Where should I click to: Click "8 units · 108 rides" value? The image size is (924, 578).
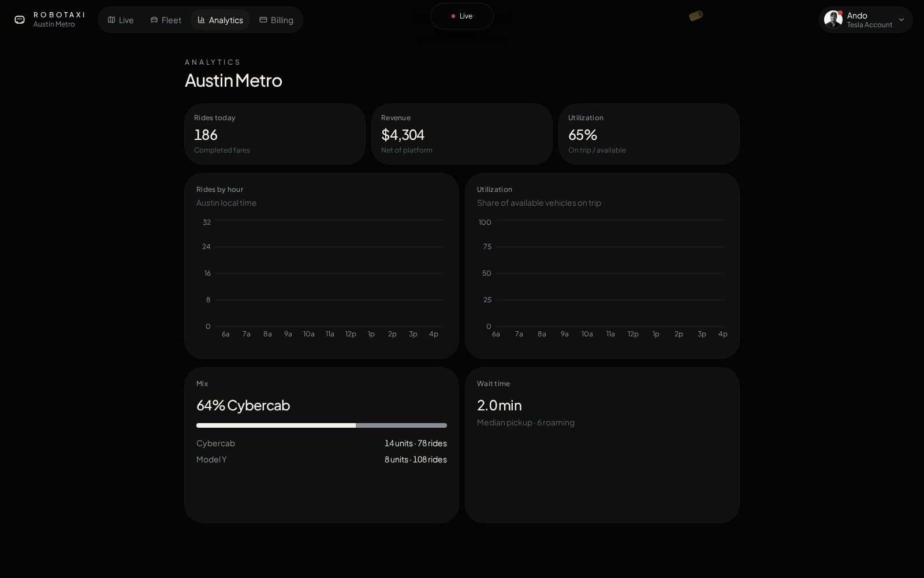point(416,460)
